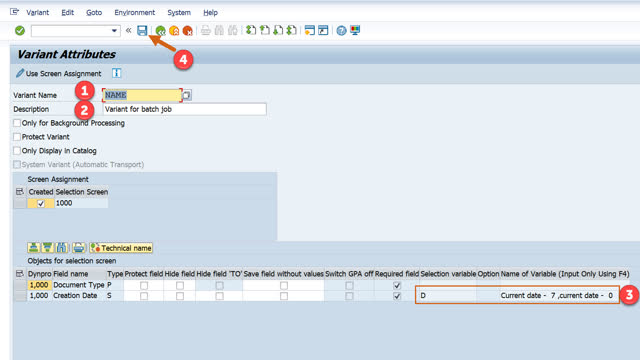This screenshot has width=640, height=360.
Task: Tick Hide field for Creation Date
Action: point(180,296)
